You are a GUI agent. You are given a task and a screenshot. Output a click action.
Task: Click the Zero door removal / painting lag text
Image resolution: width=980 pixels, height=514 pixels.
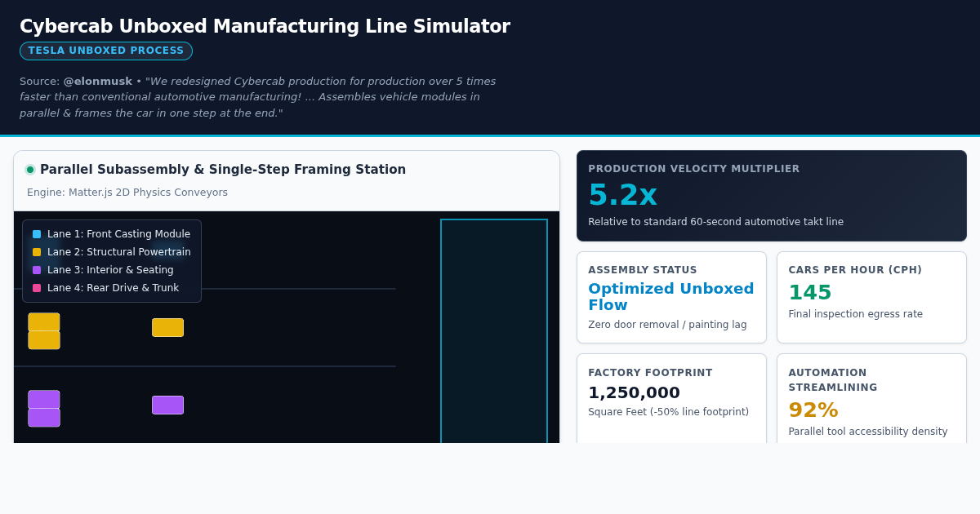pos(667,325)
